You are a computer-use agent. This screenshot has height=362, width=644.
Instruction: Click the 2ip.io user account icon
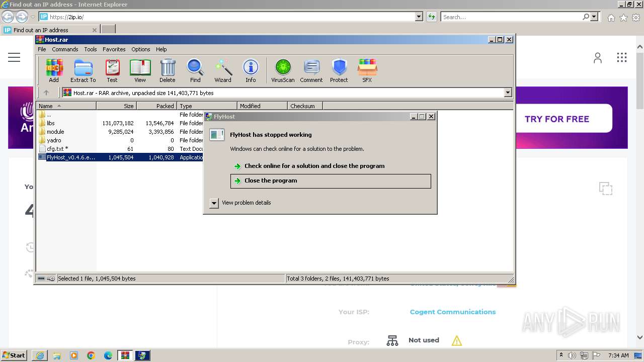tap(598, 58)
